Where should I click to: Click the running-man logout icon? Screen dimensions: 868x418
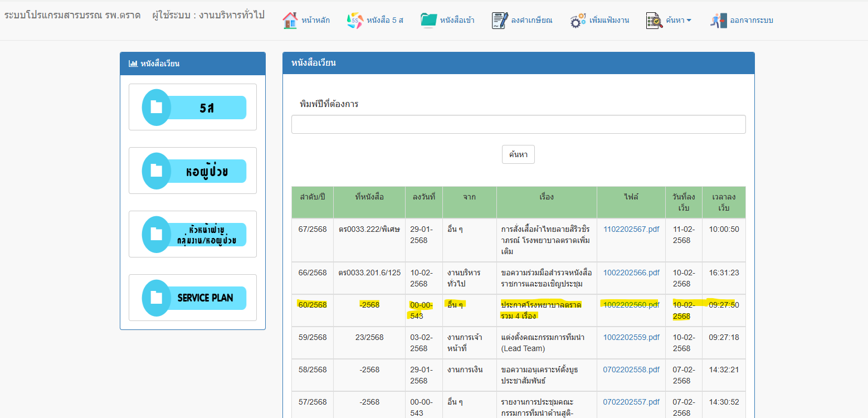pos(718,21)
